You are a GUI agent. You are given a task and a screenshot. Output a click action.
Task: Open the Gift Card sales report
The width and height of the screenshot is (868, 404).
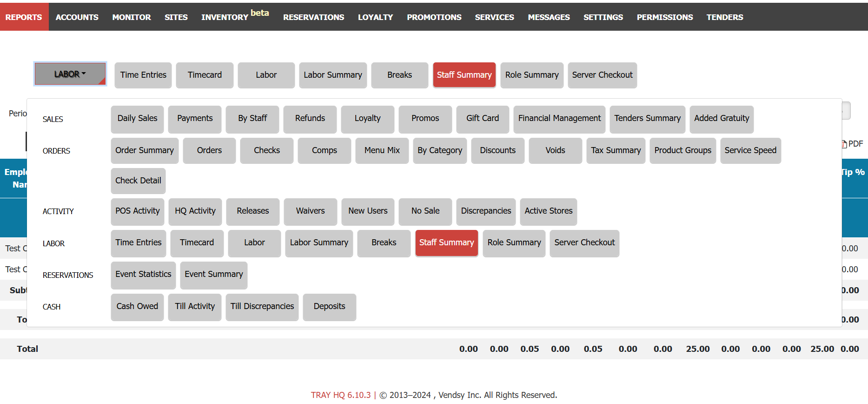[x=482, y=119]
